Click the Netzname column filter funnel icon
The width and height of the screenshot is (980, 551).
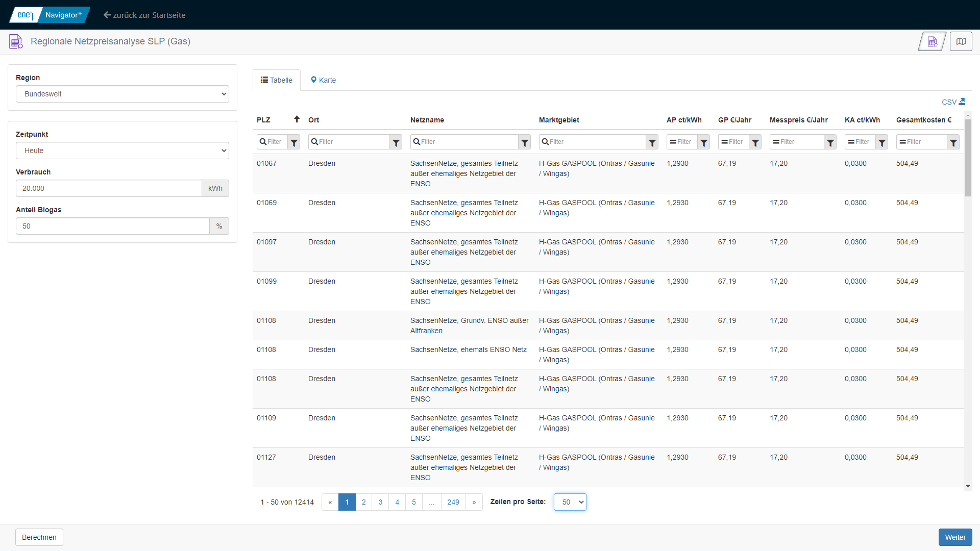(524, 142)
